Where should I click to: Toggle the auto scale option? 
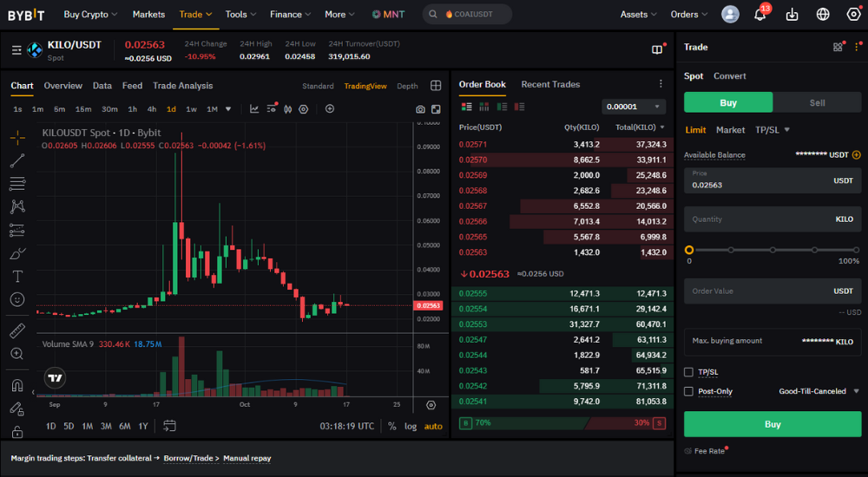(x=433, y=426)
